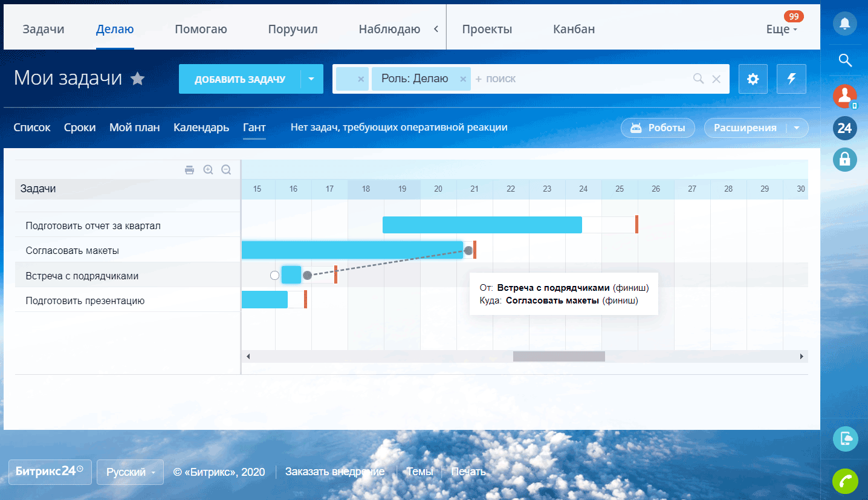
Task: Switch to the Календарь view
Action: click(201, 128)
